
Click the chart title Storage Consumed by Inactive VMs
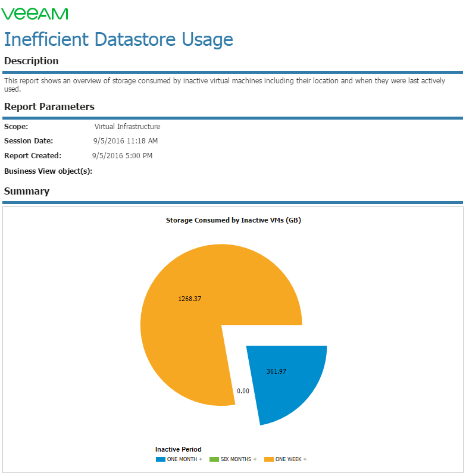[233, 220]
